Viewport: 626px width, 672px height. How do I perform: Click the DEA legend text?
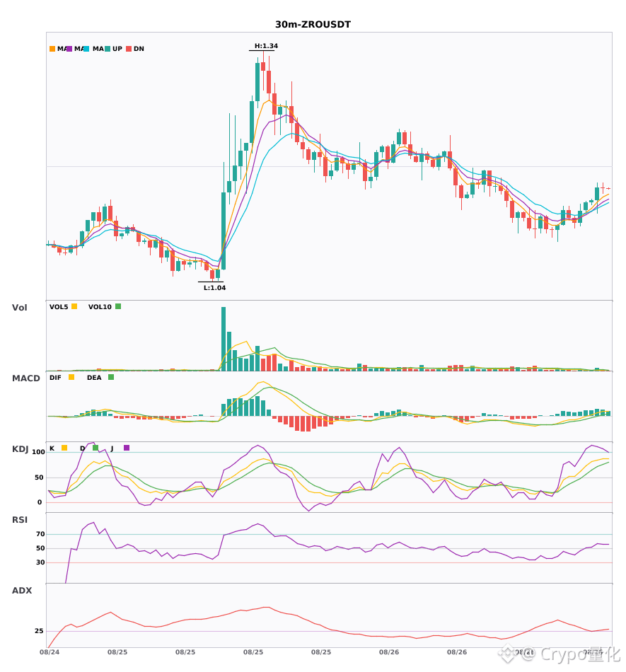(94, 378)
